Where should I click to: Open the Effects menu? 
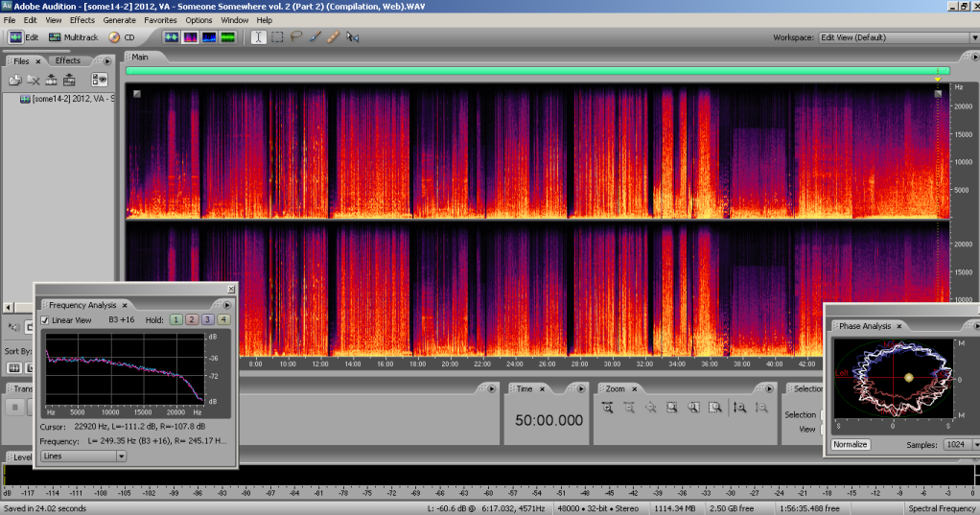coord(82,19)
